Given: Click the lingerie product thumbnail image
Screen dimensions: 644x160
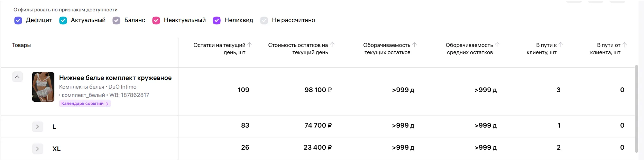Looking at the screenshot, I should pos(43,87).
